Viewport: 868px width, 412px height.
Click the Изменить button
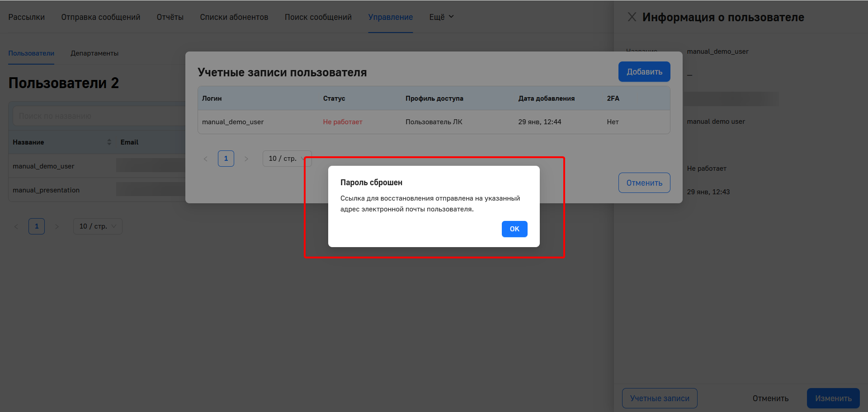(x=833, y=398)
